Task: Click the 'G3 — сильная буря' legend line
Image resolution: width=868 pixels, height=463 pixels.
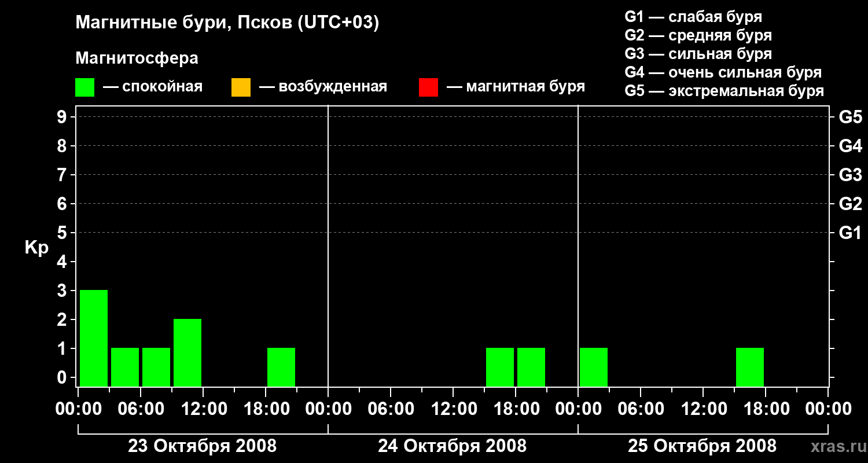Action: pyautogui.click(x=698, y=54)
